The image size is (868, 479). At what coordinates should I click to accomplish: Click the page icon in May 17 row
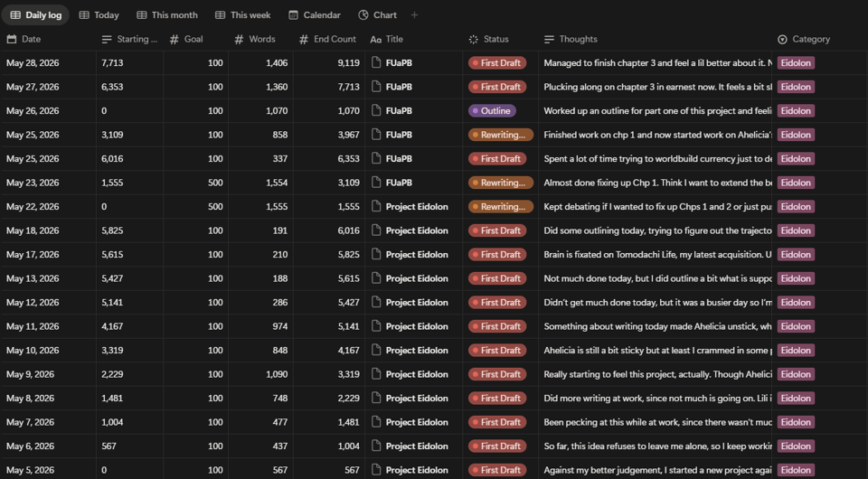376,255
